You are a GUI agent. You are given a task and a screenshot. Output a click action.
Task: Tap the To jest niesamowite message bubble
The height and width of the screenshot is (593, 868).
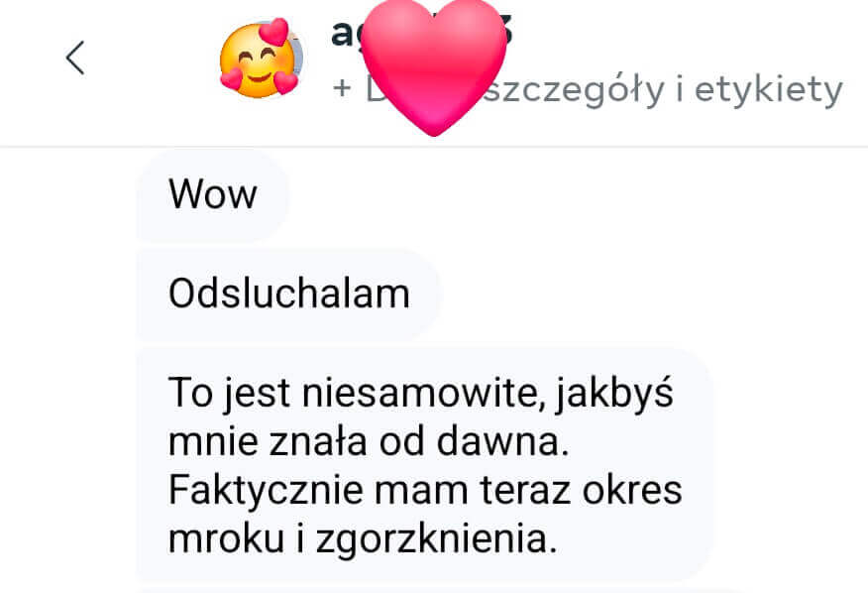425,465
